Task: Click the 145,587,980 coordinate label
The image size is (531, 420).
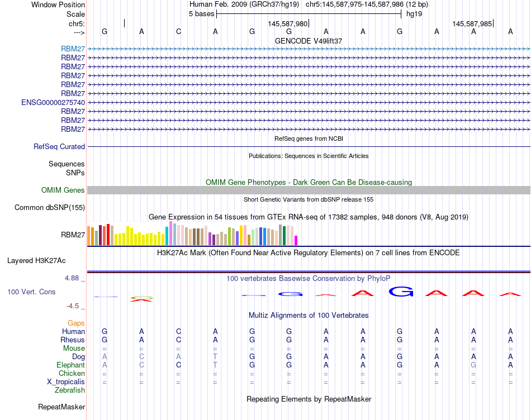Action: click(x=287, y=23)
